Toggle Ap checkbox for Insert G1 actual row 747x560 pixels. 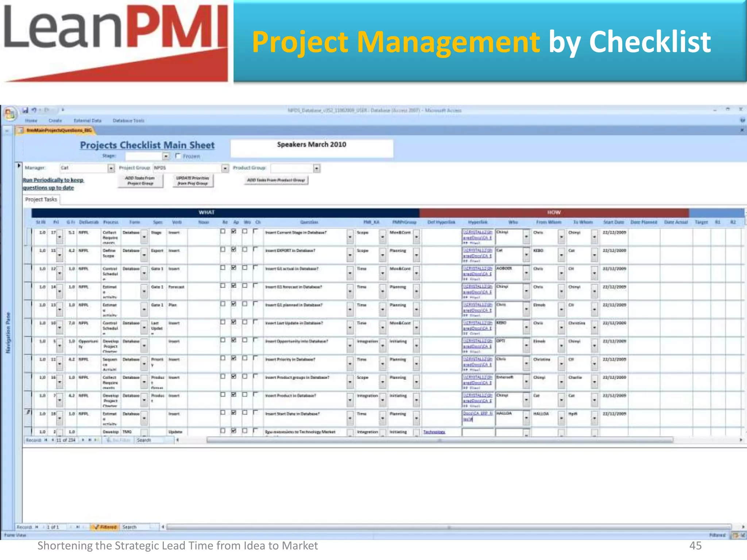(x=234, y=268)
